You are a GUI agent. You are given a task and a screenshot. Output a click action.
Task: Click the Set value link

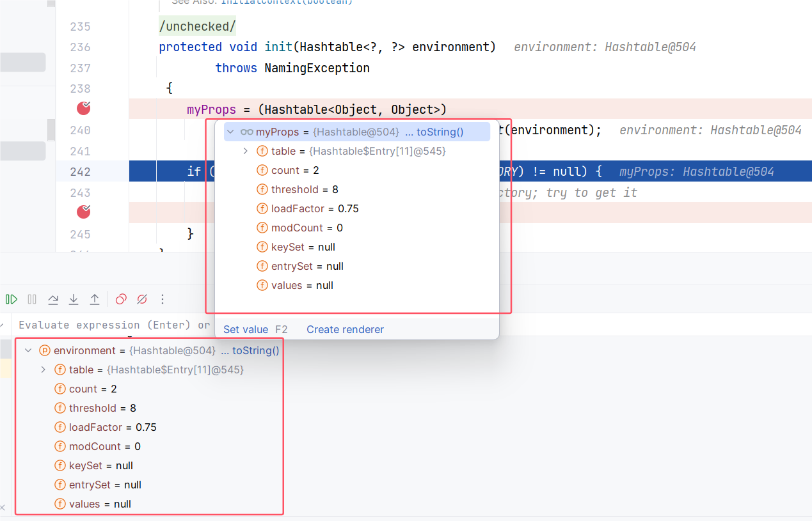[x=246, y=330]
